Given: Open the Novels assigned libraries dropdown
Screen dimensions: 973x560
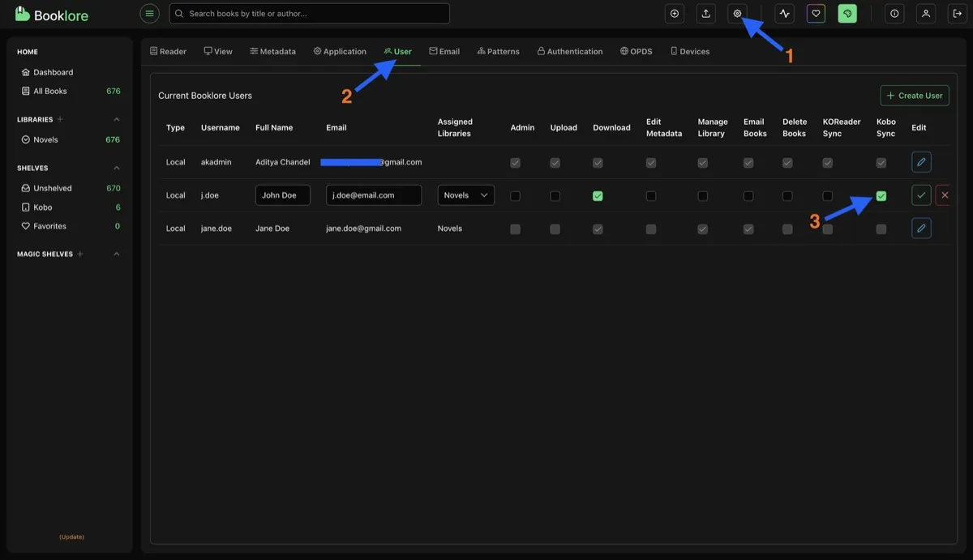Looking at the screenshot, I should (466, 195).
